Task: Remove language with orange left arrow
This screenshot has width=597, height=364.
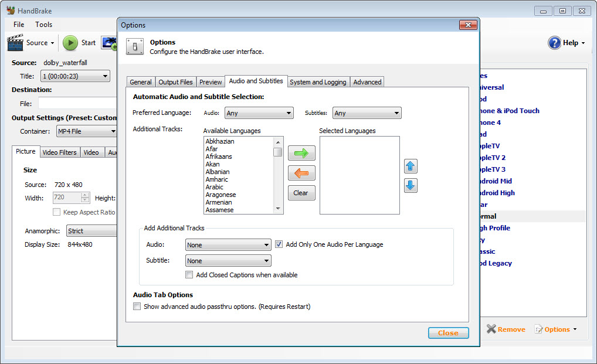Action: 301,173
